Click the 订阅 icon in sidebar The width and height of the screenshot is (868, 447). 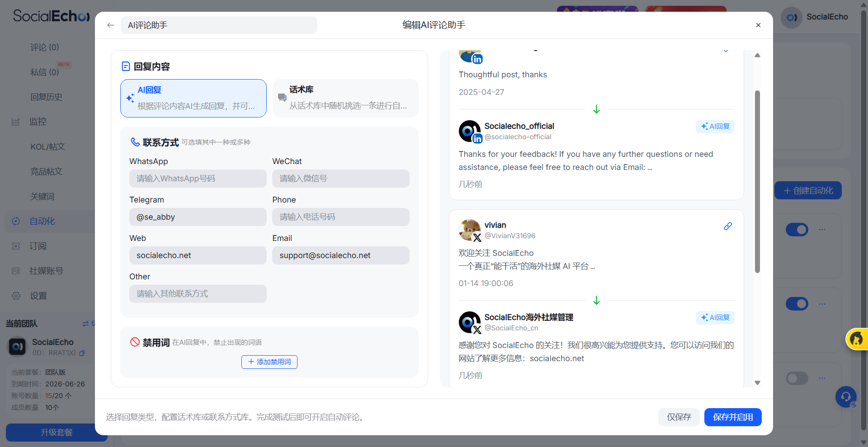point(16,246)
